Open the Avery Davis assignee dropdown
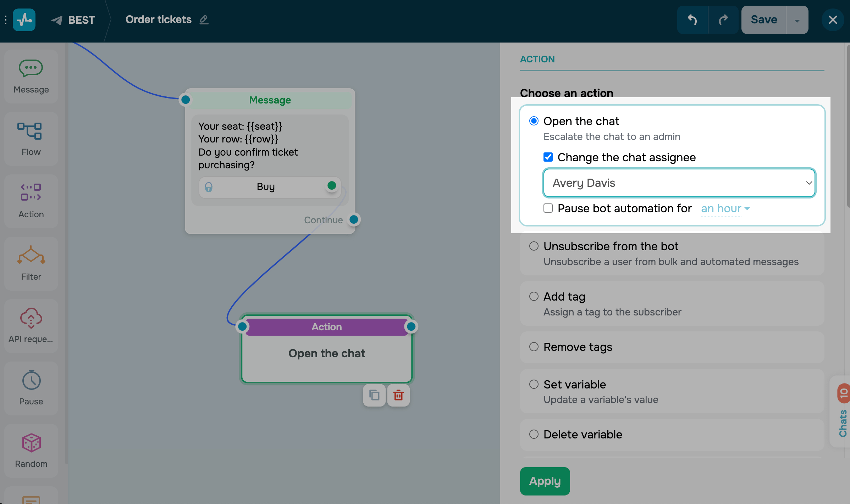Screen dimensions: 850x504 click(679, 183)
